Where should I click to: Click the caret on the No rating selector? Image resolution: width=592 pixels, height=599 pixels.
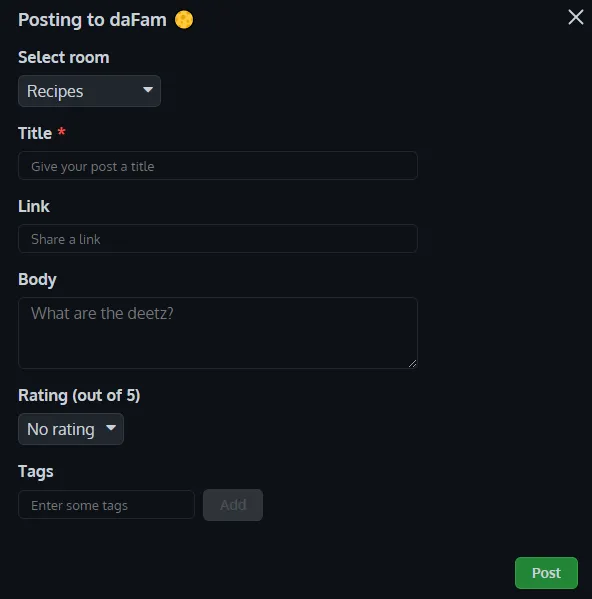coord(111,428)
